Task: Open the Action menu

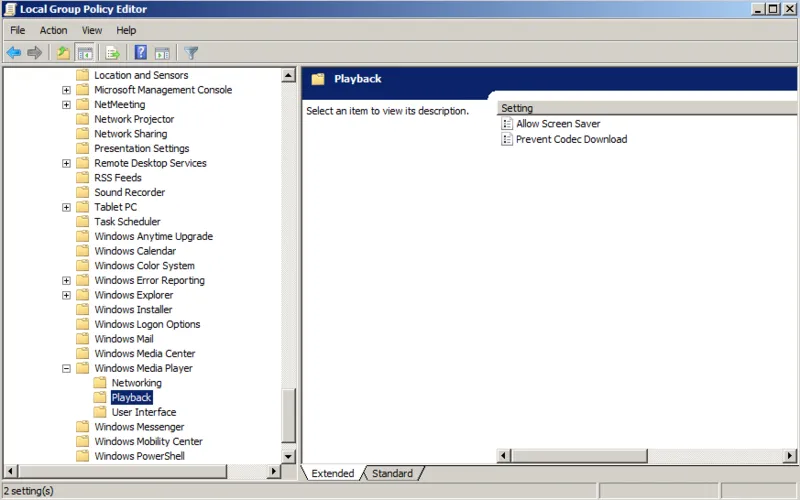Action: (x=54, y=30)
